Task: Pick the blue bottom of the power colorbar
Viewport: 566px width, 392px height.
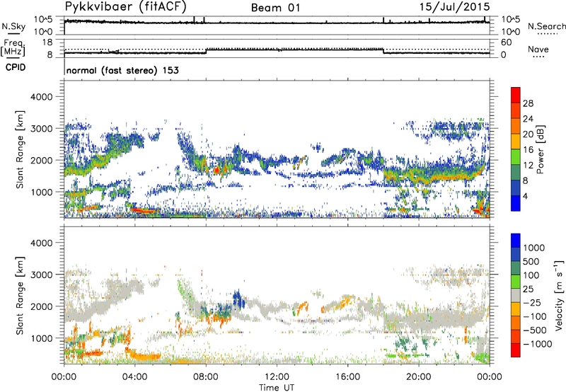Action: coord(516,203)
